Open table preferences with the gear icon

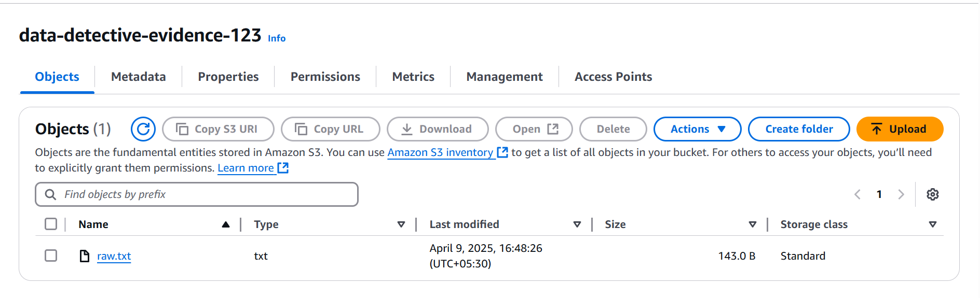[x=933, y=194]
